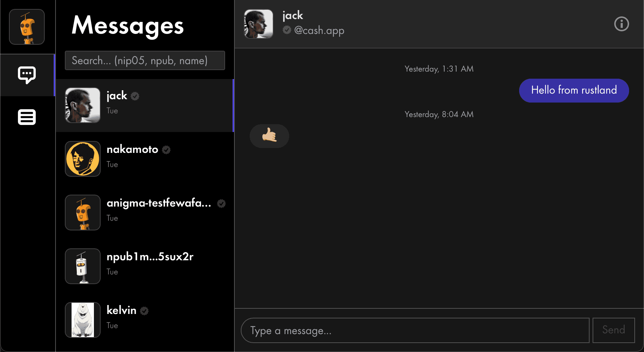644x352 pixels.
Task: Click the Send button
Action: pos(613,330)
